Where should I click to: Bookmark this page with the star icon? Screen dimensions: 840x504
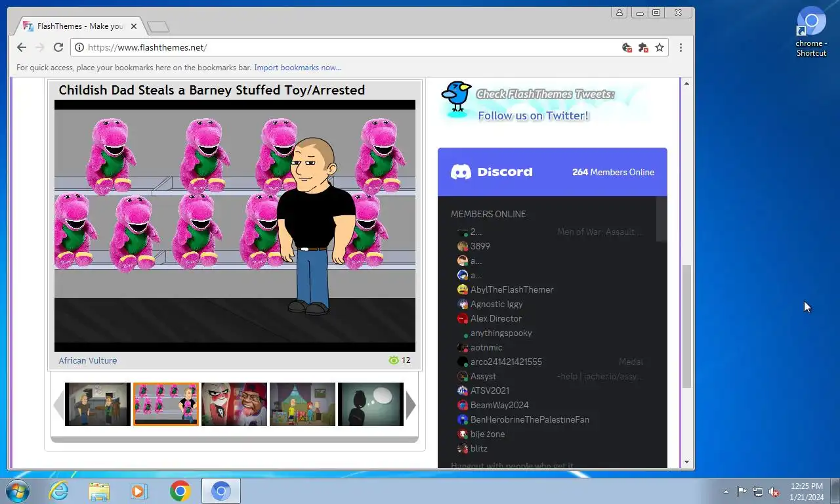(660, 47)
